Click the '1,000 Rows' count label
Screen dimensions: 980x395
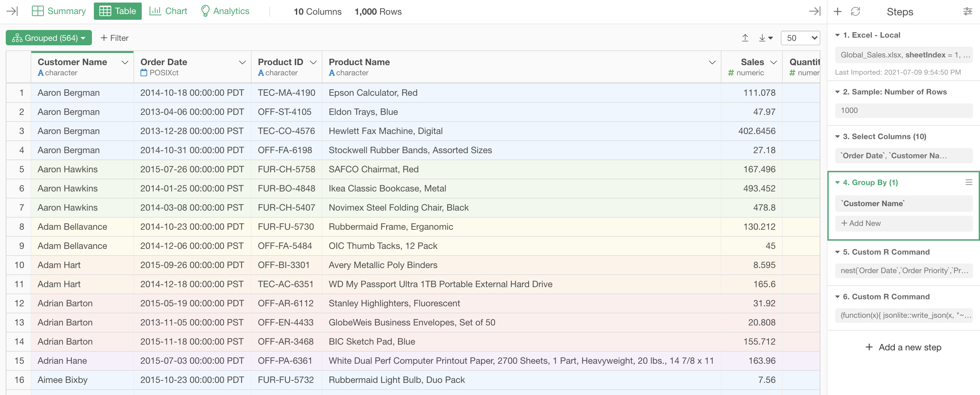[x=378, y=12]
